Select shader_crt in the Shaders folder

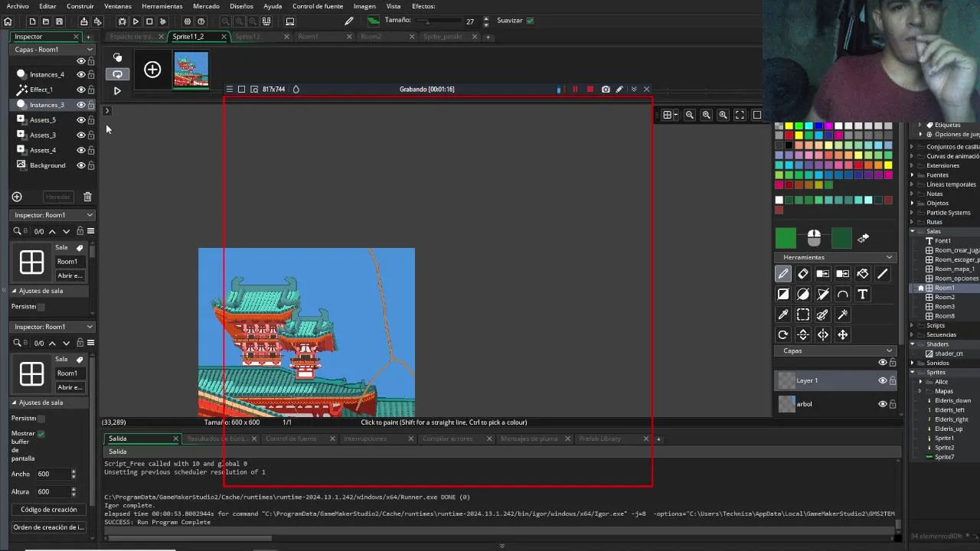[949, 354]
